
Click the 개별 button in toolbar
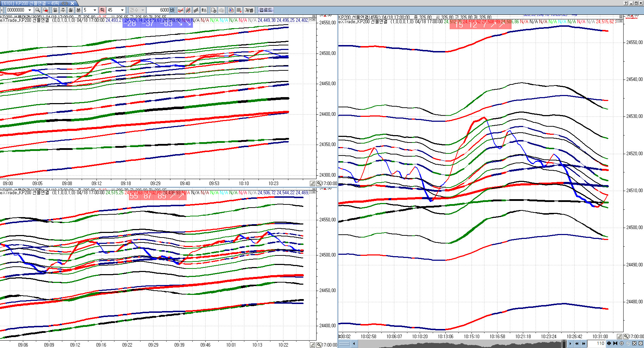[249, 10]
